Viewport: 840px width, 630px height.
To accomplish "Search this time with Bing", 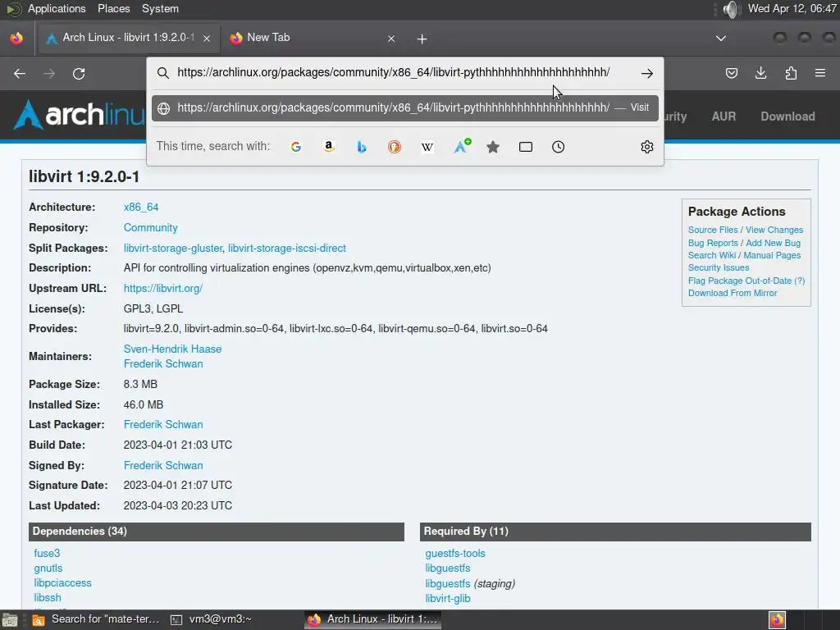I will [x=362, y=147].
